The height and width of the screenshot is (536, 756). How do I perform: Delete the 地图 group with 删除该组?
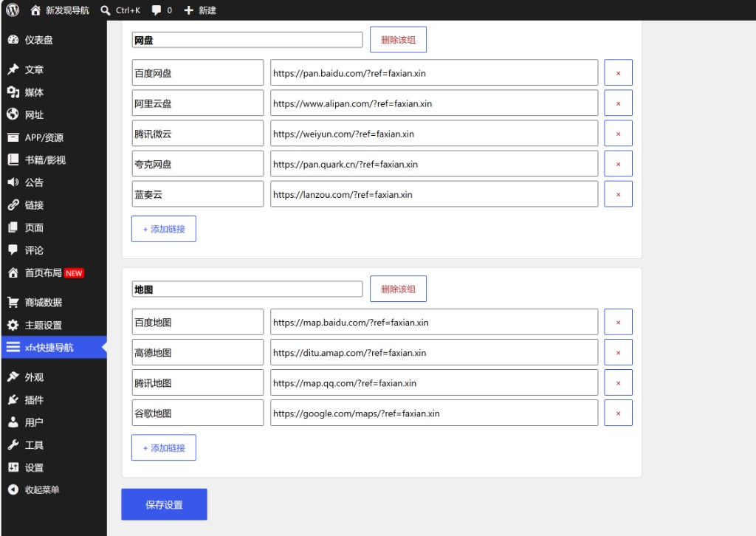pyautogui.click(x=398, y=289)
